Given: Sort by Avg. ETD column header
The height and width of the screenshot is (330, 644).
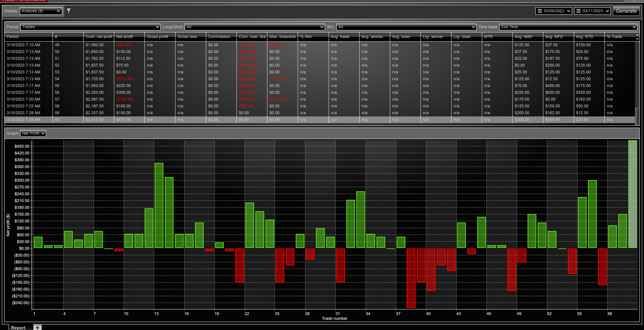Looking at the screenshot, I should coord(589,37).
